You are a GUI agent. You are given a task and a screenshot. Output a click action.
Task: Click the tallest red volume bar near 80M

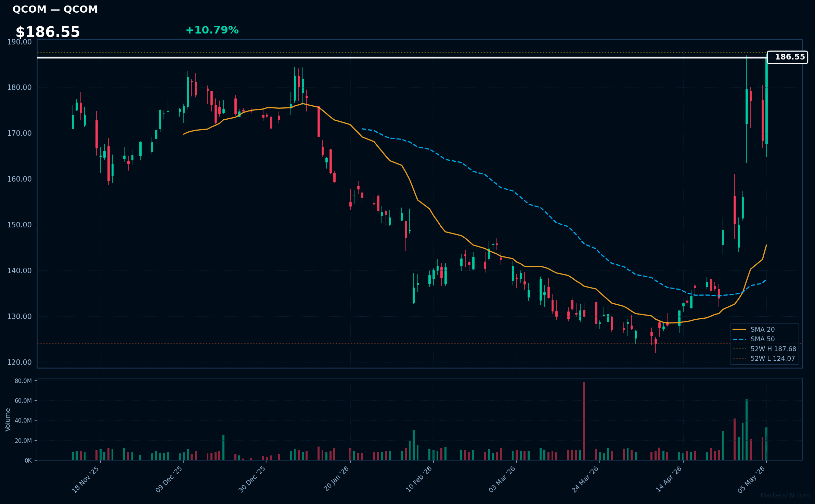[584, 421]
